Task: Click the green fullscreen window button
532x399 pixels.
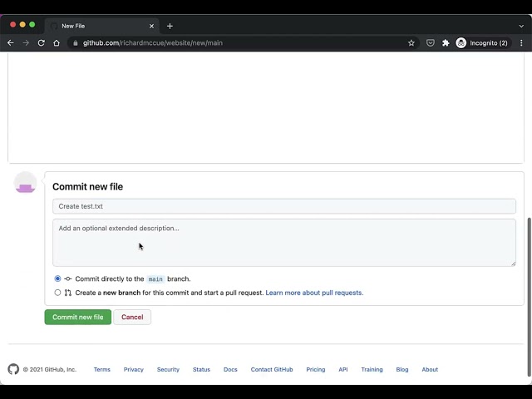Action: tap(32, 24)
